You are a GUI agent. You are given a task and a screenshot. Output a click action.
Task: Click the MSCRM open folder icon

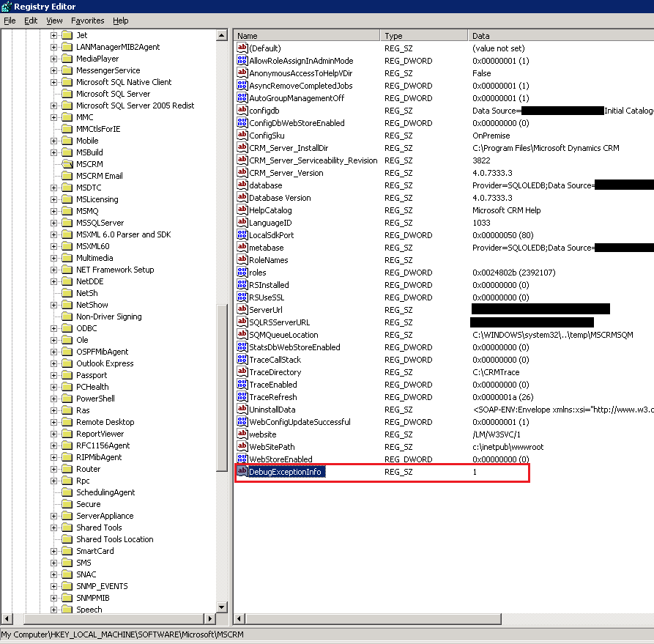(67, 164)
